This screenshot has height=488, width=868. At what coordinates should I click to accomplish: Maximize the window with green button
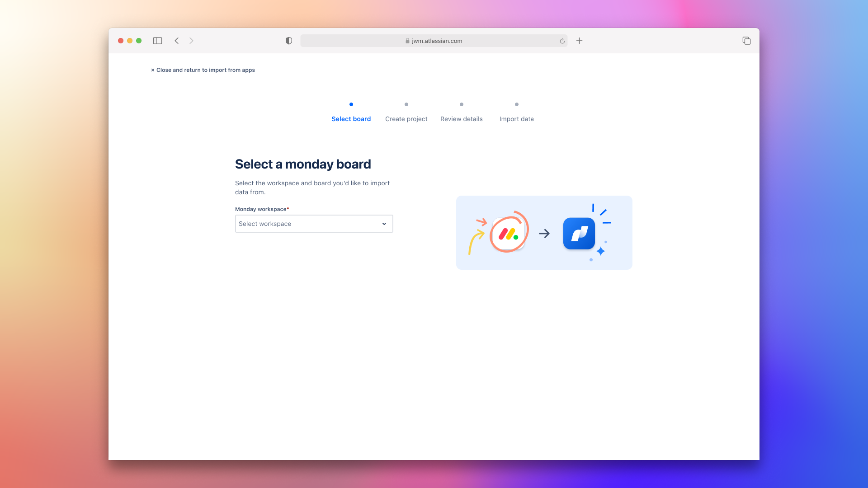pyautogui.click(x=139, y=41)
